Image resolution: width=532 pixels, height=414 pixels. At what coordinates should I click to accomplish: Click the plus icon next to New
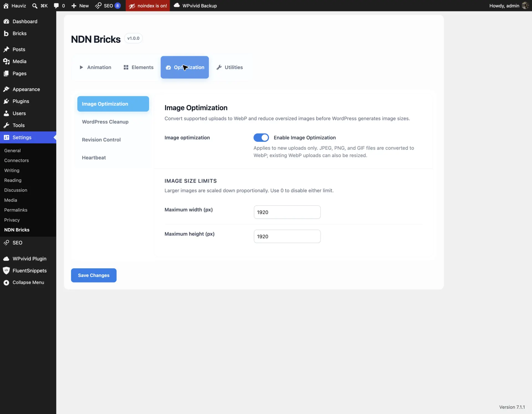coord(74,6)
